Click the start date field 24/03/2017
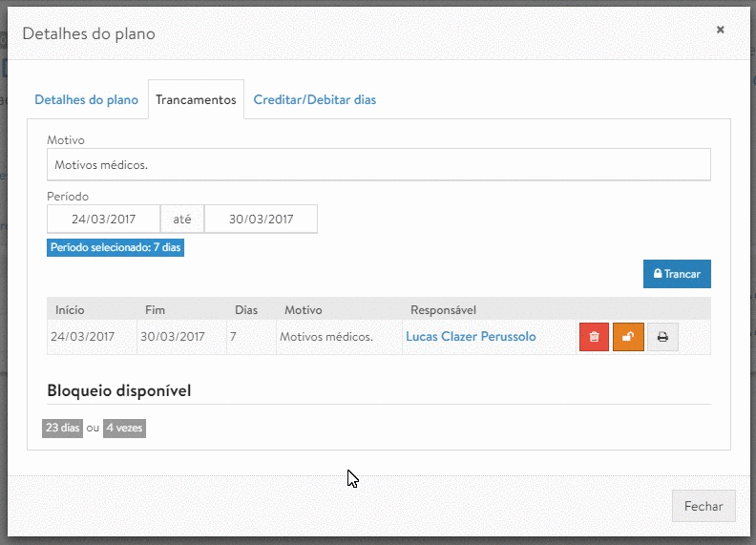Screen dimensions: 756x545 coord(103,219)
